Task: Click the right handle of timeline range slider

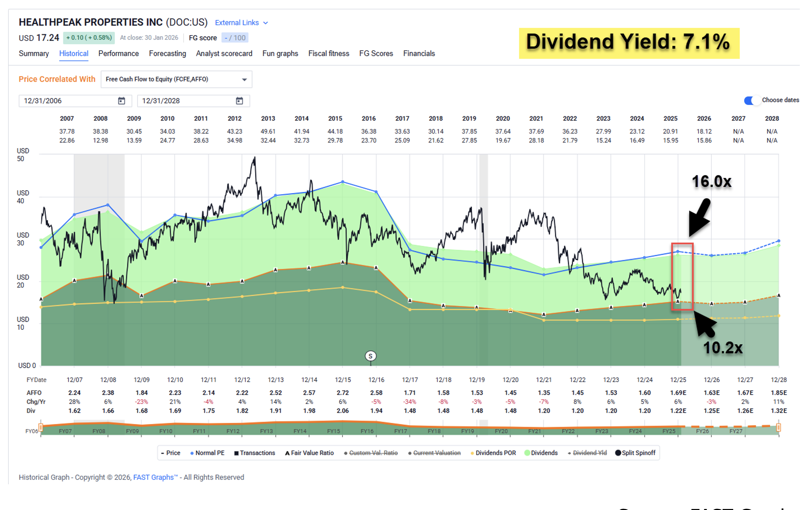Action: [778, 427]
